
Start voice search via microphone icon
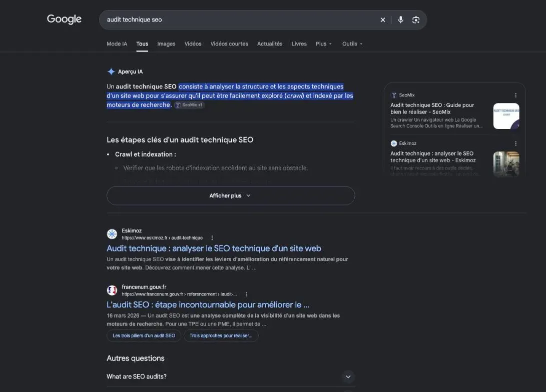click(401, 20)
